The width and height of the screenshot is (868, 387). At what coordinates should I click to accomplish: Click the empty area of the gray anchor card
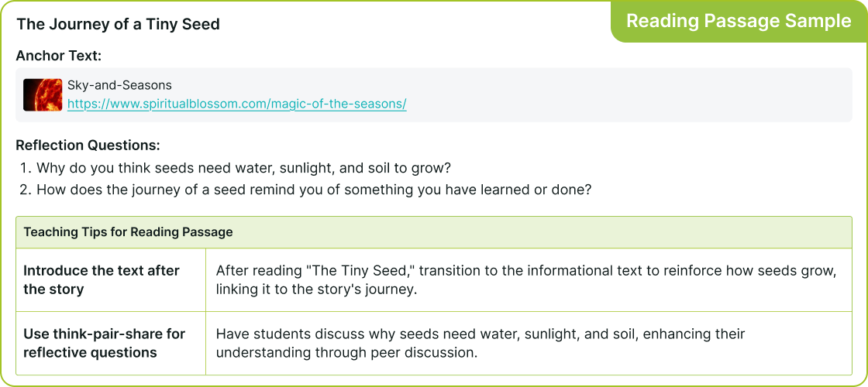coord(620,95)
